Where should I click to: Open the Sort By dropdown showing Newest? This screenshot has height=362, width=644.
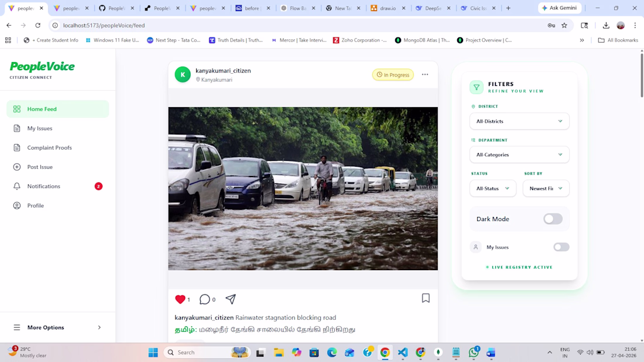[x=546, y=188]
